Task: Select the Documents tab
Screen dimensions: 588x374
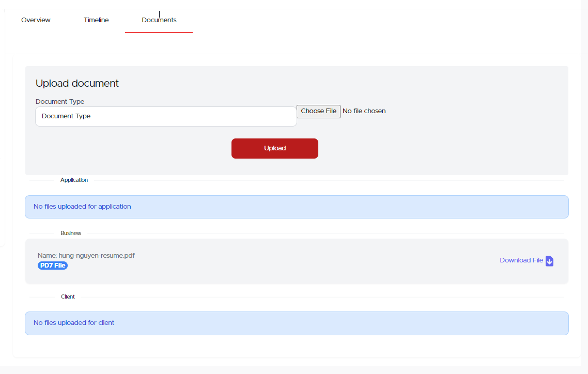Action: tap(159, 20)
